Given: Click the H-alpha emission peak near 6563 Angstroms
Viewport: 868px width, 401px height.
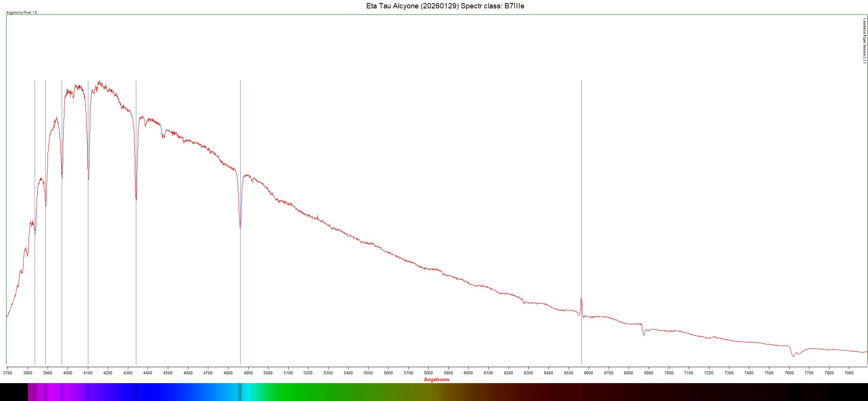Looking at the screenshot, I should 581,299.
